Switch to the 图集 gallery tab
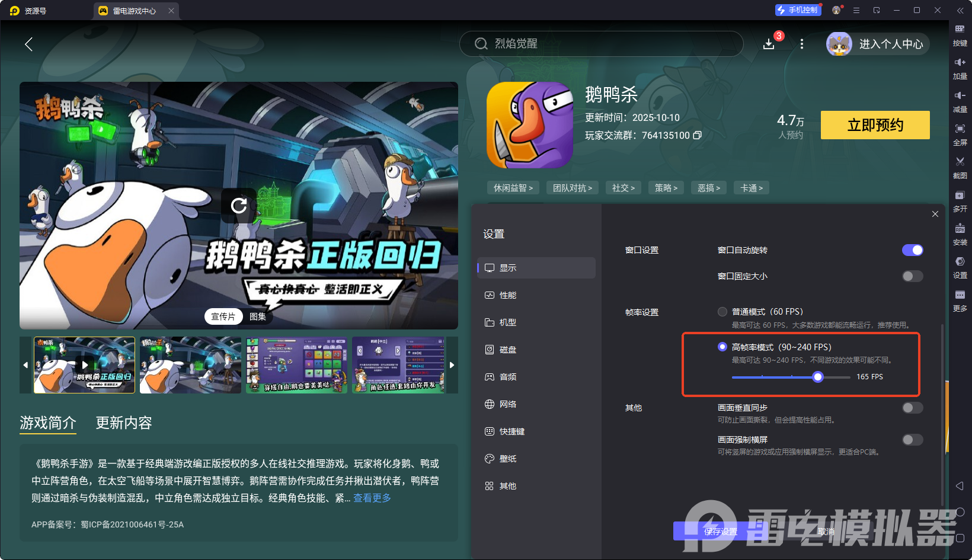Image resolution: width=972 pixels, height=560 pixels. pyautogui.click(x=258, y=316)
